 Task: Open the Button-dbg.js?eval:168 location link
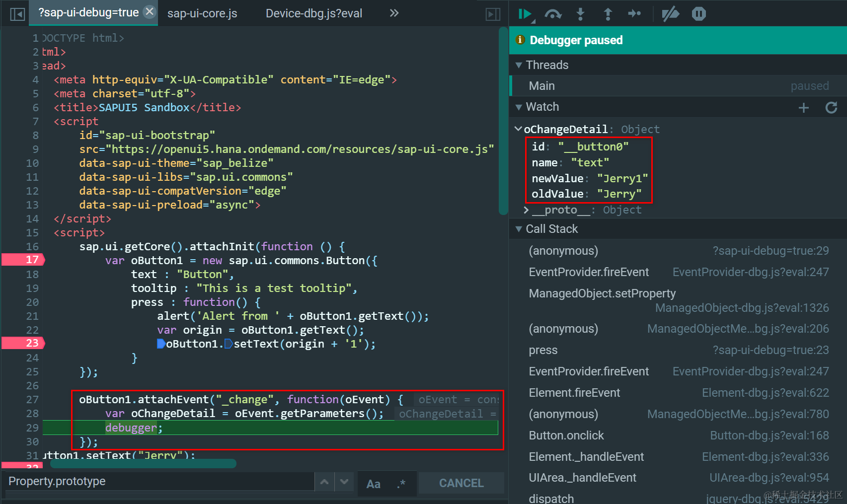click(x=769, y=435)
